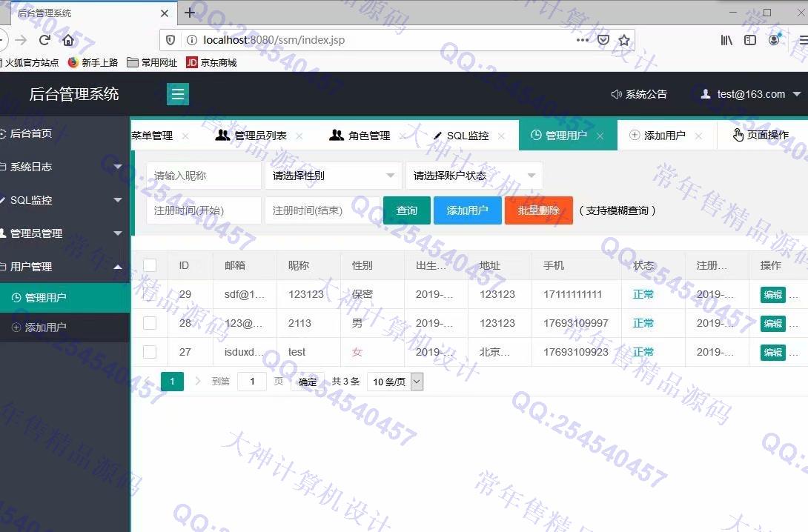Edit user 28 with 编辑 button

773,323
